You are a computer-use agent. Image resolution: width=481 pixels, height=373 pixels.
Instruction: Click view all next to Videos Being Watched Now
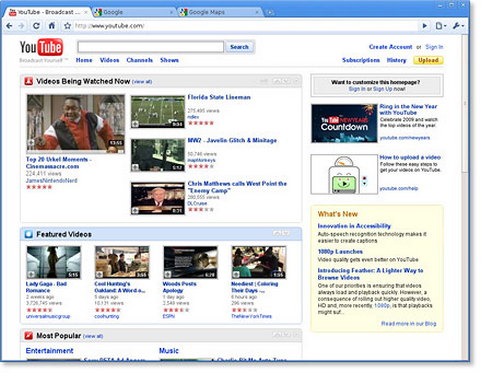pyautogui.click(x=142, y=82)
